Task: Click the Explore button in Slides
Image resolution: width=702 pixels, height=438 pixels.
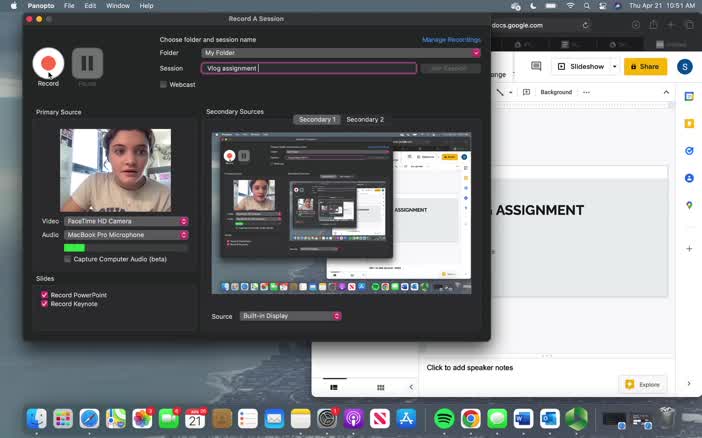Action: click(x=643, y=385)
